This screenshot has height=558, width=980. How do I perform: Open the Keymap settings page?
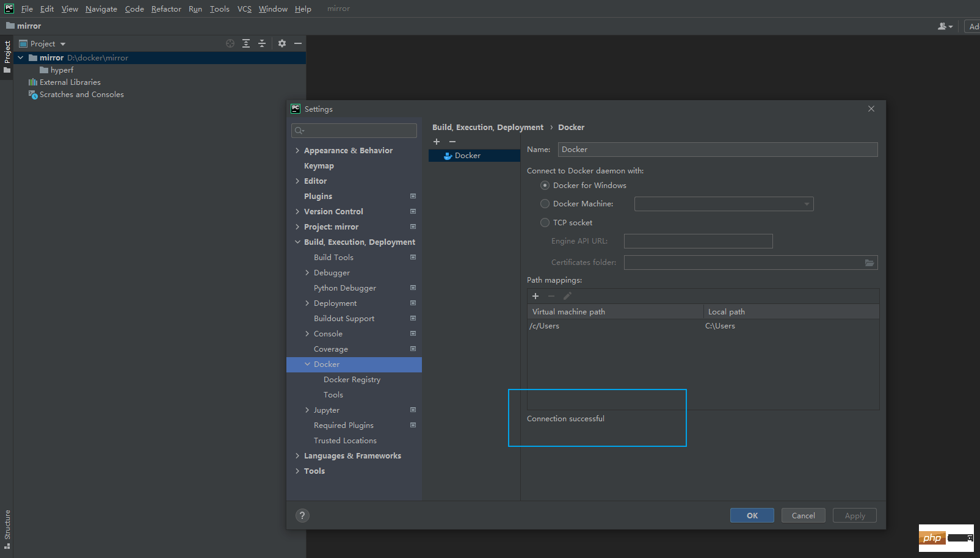pyautogui.click(x=319, y=165)
